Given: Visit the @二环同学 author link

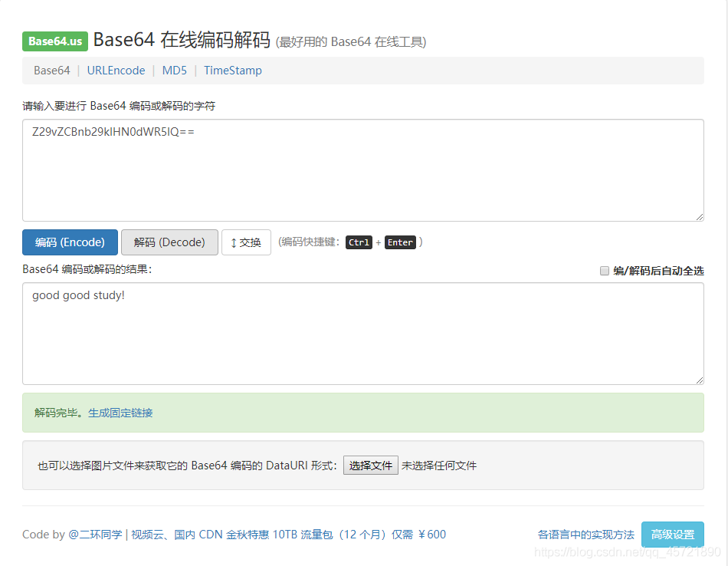Looking at the screenshot, I should (x=95, y=535).
